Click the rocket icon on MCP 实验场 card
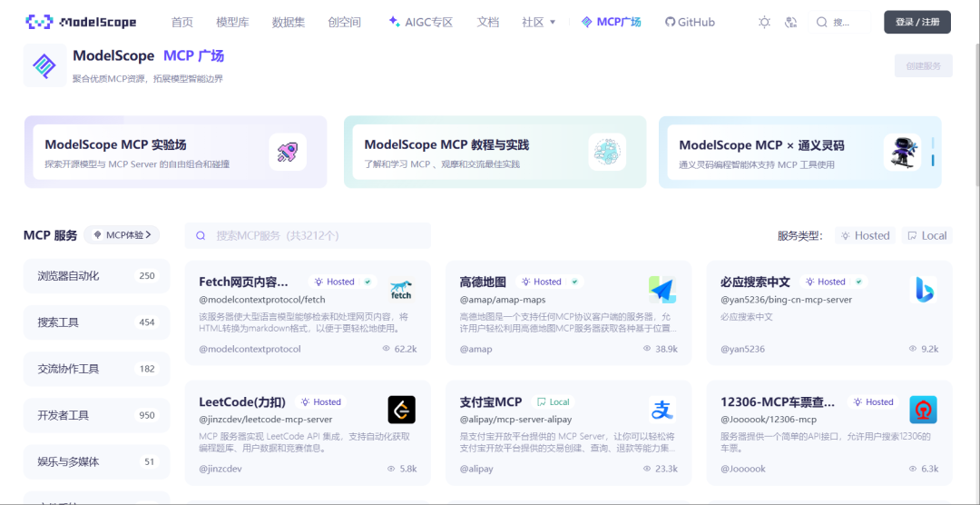The width and height of the screenshot is (980, 505). coord(288,152)
